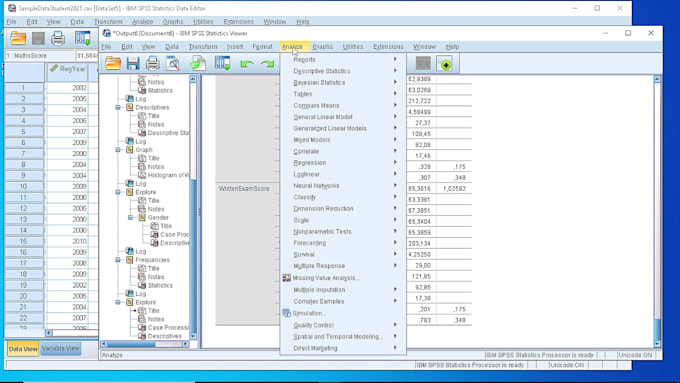Click MathsScore cell name box
This screenshot has width=680, height=383.
coord(39,56)
